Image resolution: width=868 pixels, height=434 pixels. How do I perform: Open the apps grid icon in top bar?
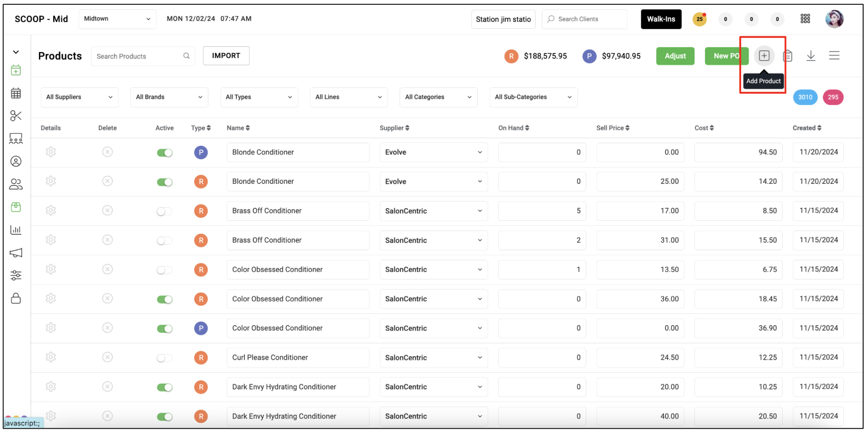pos(805,19)
